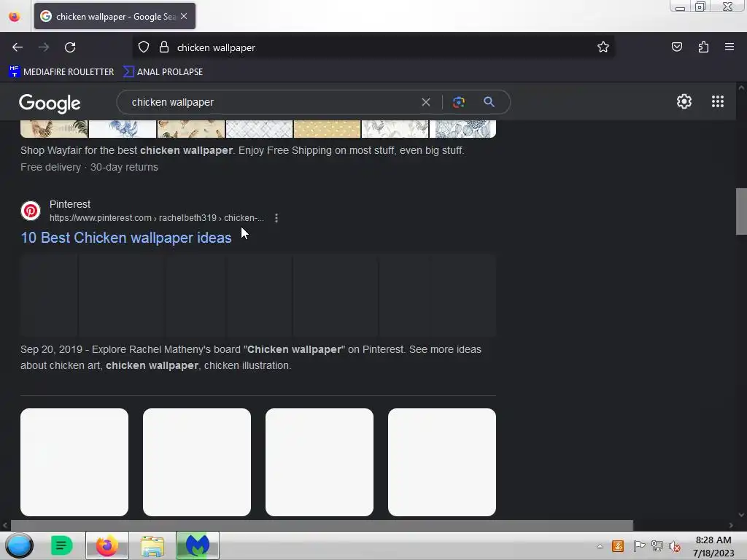Open the green notes app in taskbar

point(61,545)
